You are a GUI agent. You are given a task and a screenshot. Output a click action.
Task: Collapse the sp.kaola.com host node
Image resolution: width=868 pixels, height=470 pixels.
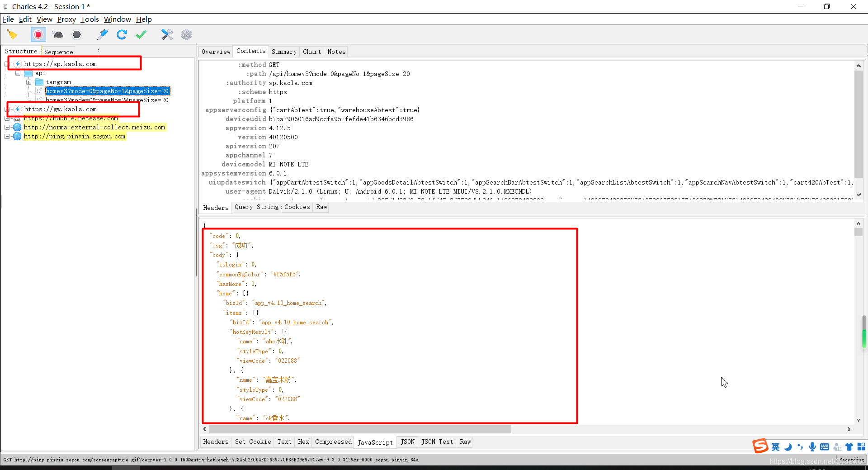coord(7,64)
